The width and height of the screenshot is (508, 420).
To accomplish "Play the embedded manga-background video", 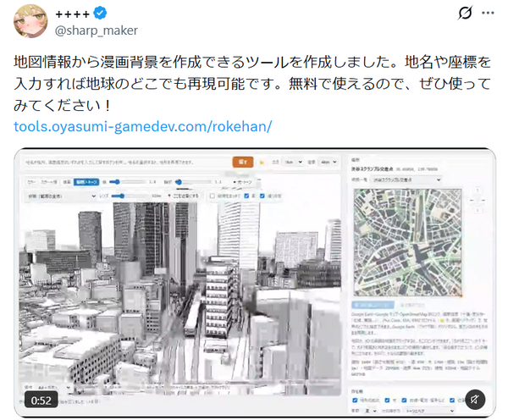I will point(255,283).
